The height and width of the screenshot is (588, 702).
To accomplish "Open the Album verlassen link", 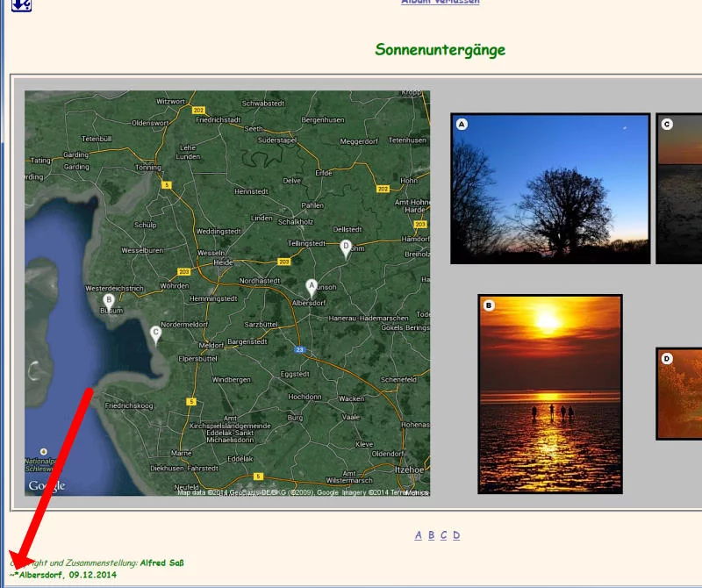I will (441, 3).
